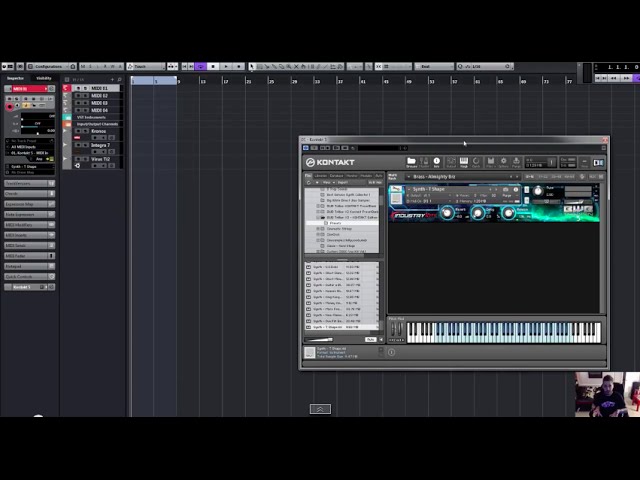
Task: Click the Kontakt pitch wheel
Action: click(x=393, y=329)
